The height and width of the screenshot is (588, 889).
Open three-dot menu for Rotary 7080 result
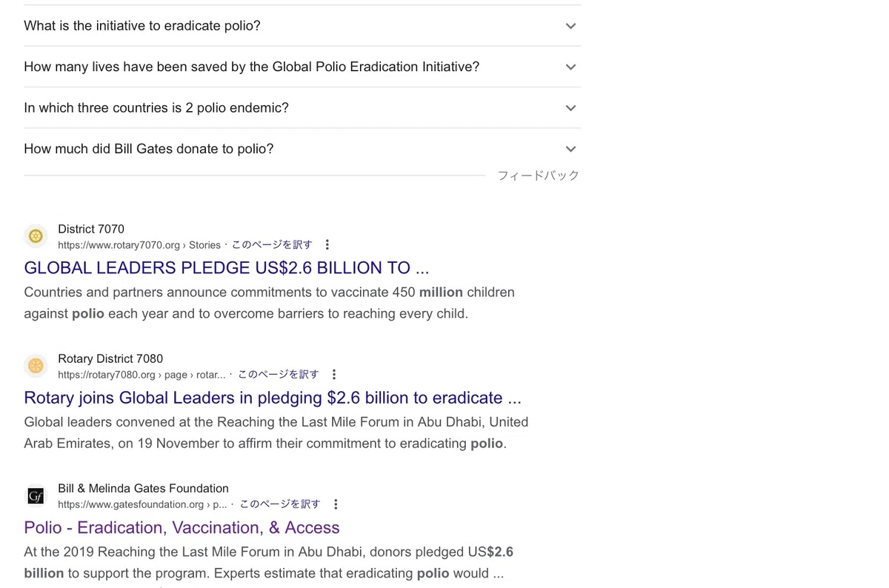click(x=334, y=375)
